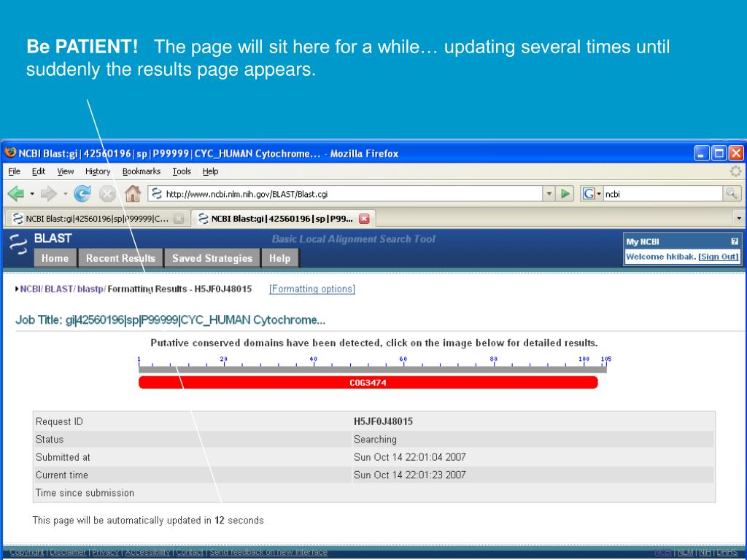The height and width of the screenshot is (560, 747).
Task: Open the list all tabs dropdown
Action: tap(739, 219)
